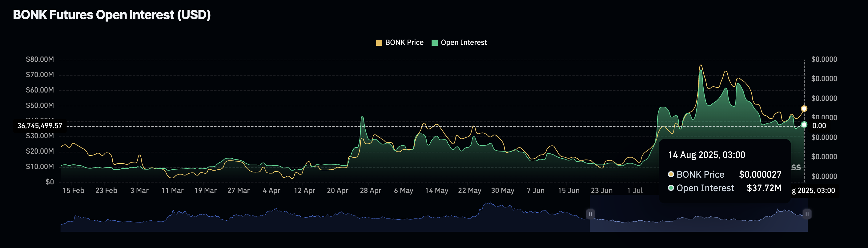The height and width of the screenshot is (248, 868).
Task: Click the yellow BONK Price legend swatch
Action: pos(379,43)
